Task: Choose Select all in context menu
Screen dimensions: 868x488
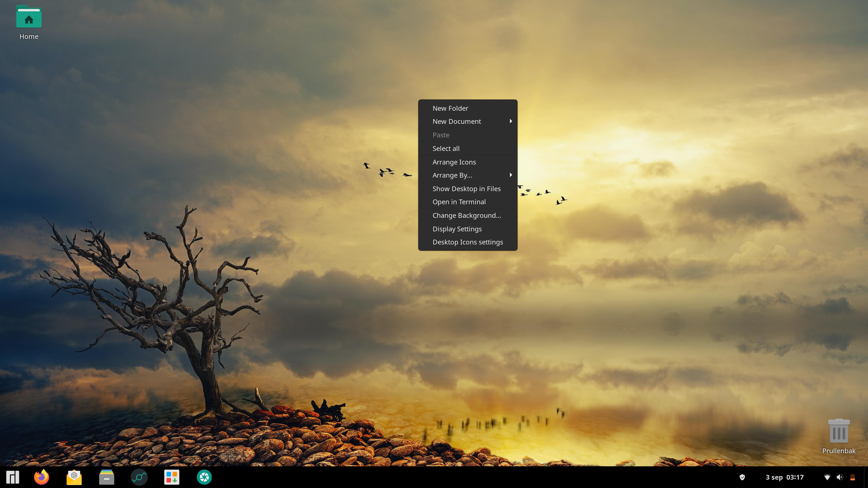Action: click(x=468, y=148)
